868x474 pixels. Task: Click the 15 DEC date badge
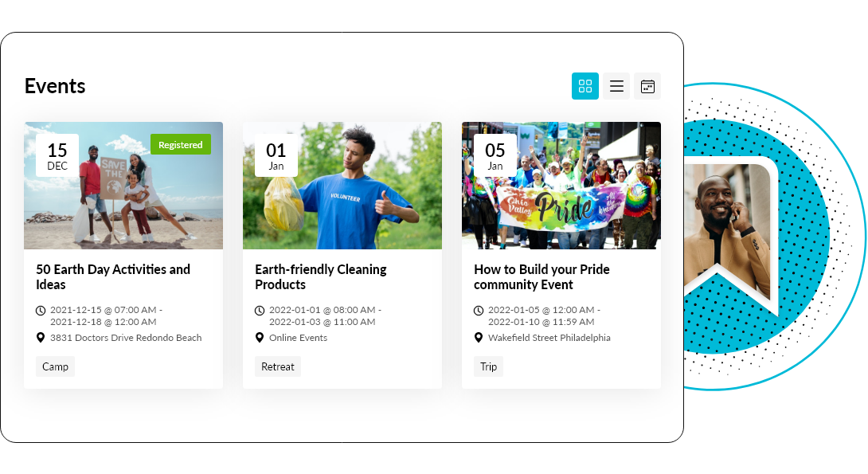point(57,155)
